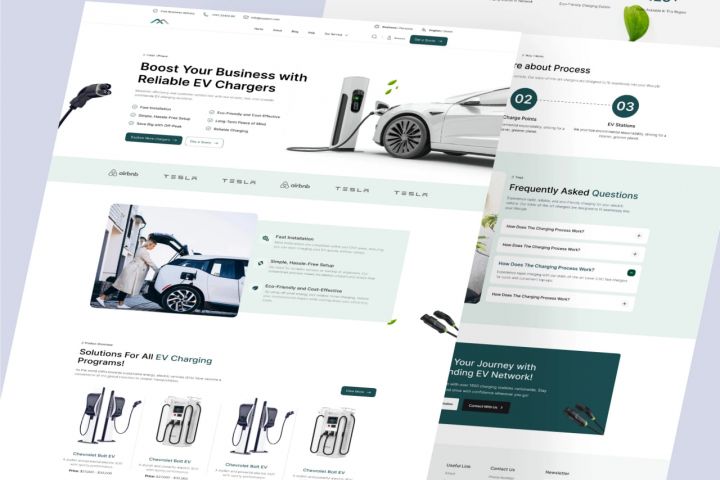Image resolution: width=720 pixels, height=480 pixels.
Task: Click the search magnifier icon in the header
Action: [374, 36]
